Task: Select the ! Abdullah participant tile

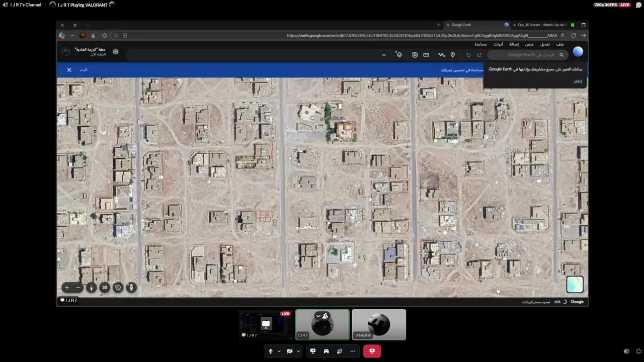Action: [x=379, y=325]
